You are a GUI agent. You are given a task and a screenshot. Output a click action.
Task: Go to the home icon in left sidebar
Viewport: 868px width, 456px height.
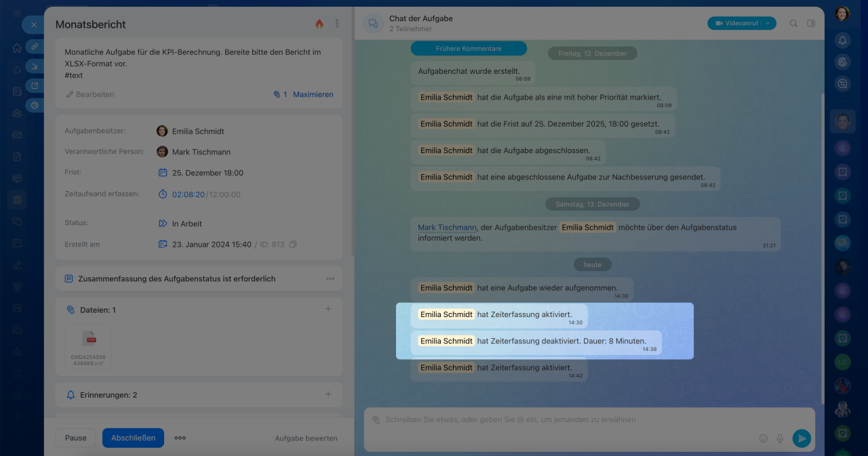pos(17,48)
